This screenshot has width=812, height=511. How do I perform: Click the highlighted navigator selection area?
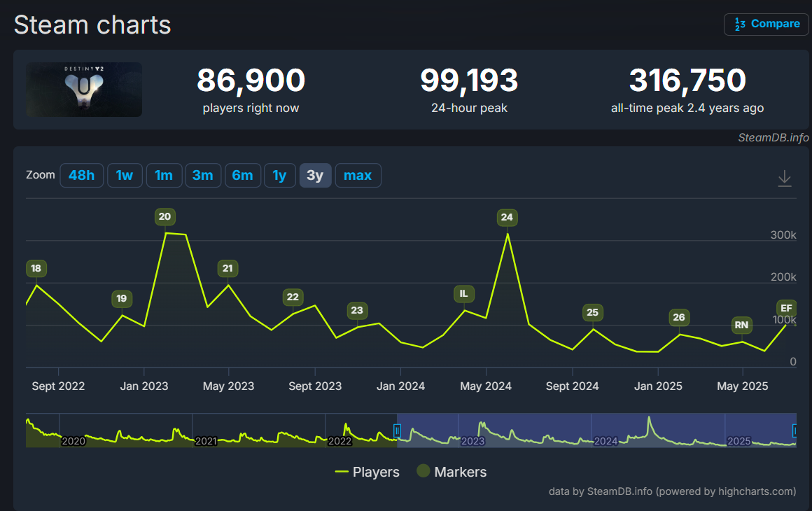point(596,430)
